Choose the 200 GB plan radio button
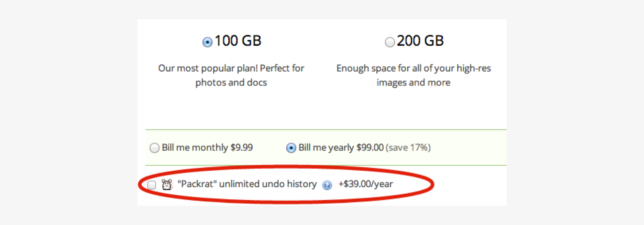The image size is (644, 225). (390, 42)
